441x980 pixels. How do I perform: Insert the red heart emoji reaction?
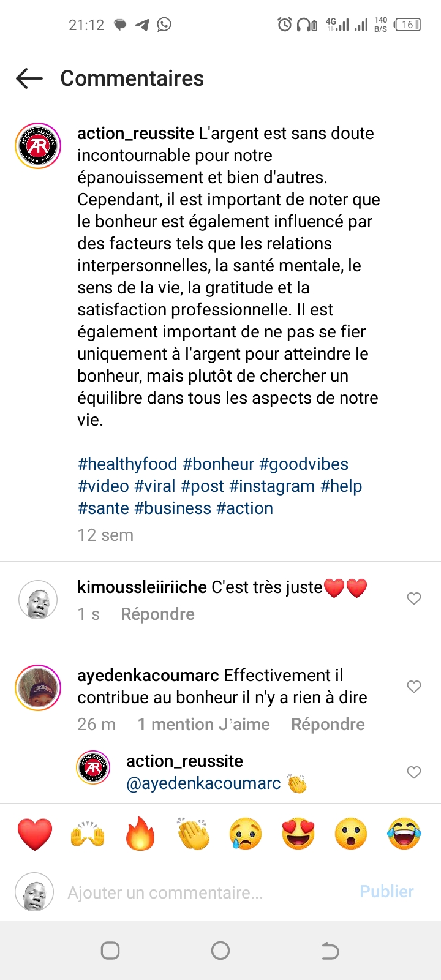[35, 834]
